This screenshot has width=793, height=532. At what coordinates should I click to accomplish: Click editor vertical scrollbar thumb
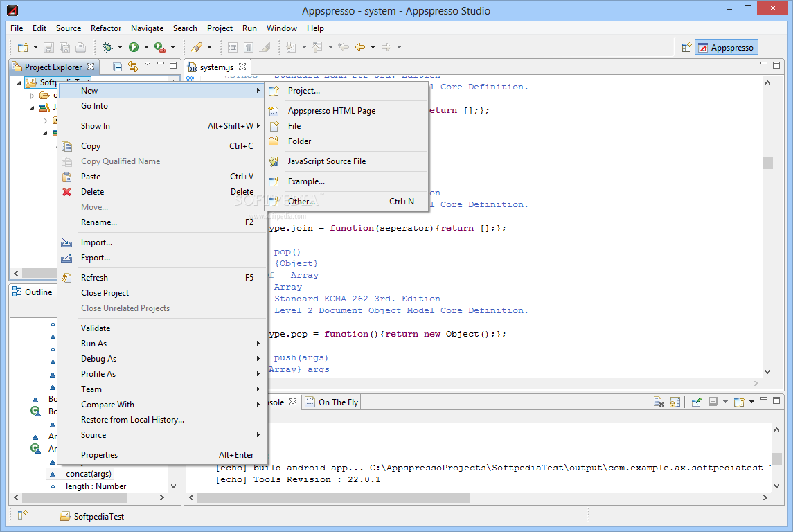click(x=767, y=163)
